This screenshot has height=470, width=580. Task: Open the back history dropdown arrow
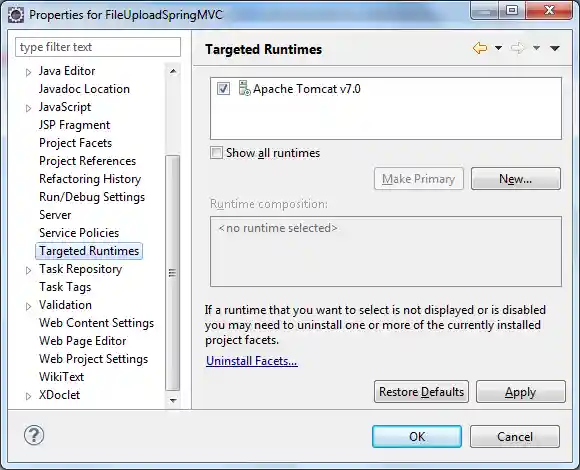[499, 48]
